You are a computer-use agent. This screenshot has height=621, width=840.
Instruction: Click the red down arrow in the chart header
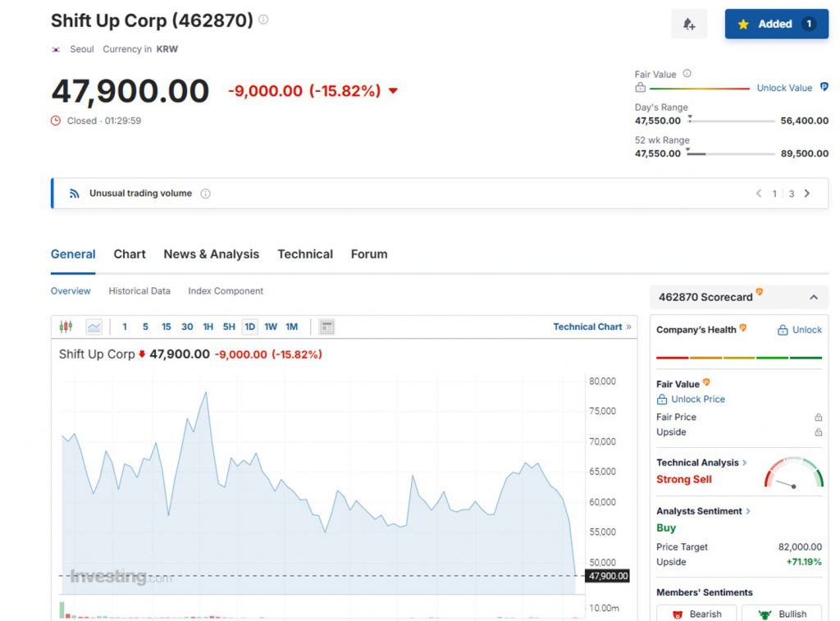[142, 354]
